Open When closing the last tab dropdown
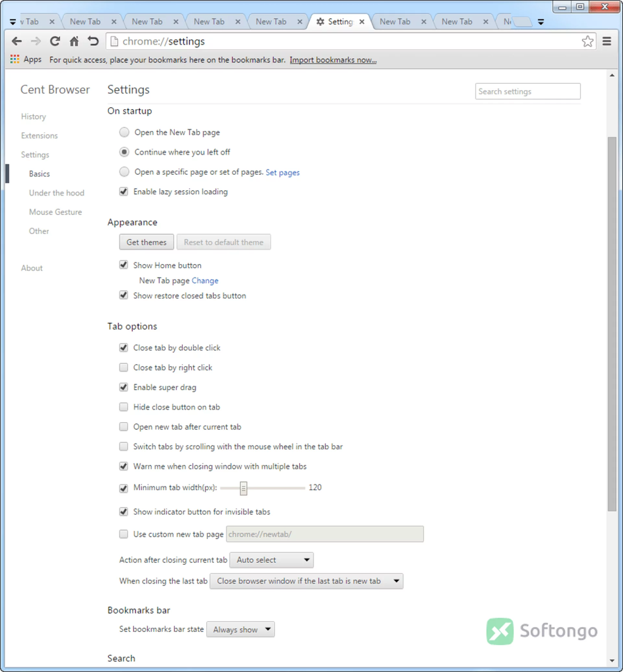623x672 pixels. (x=306, y=581)
